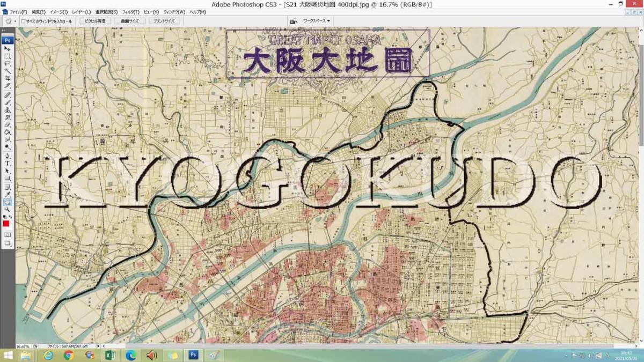Open the レイヤー(L) menu
This screenshot has width=644, height=362.
click(x=82, y=12)
